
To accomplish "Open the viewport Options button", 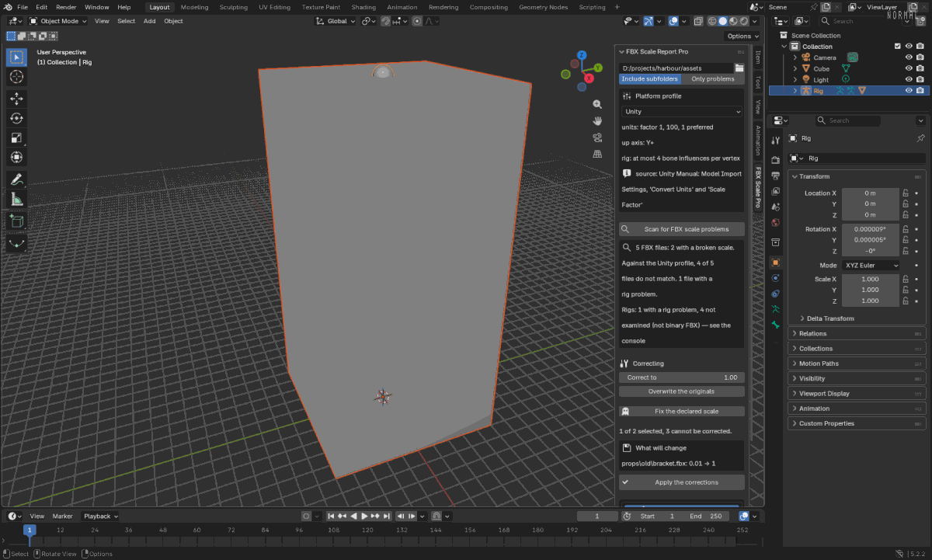I will (742, 37).
